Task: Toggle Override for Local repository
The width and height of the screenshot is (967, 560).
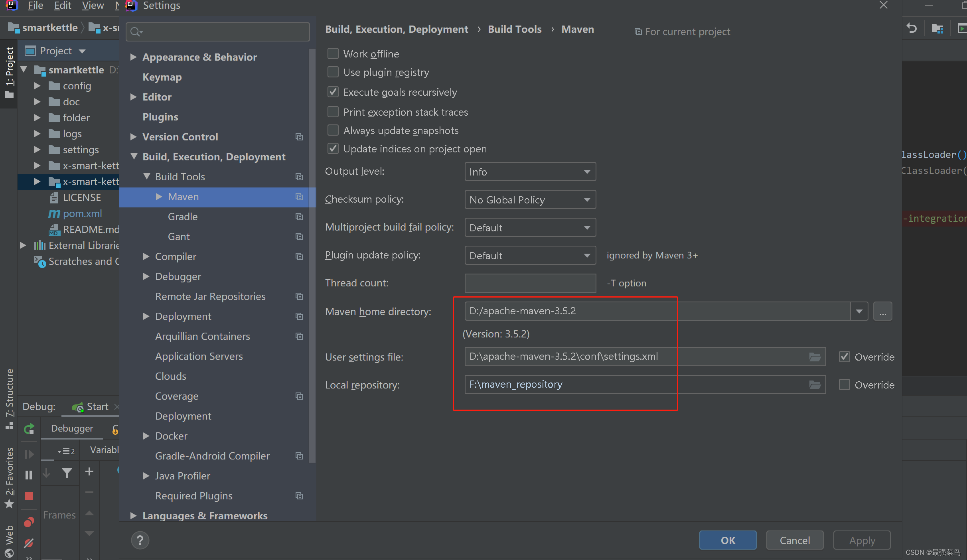Action: [844, 385]
